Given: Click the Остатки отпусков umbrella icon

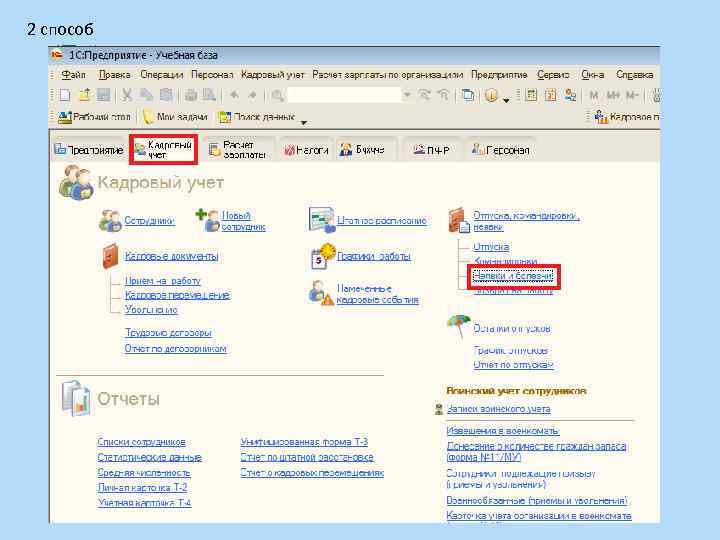Looking at the screenshot, I should (459, 326).
